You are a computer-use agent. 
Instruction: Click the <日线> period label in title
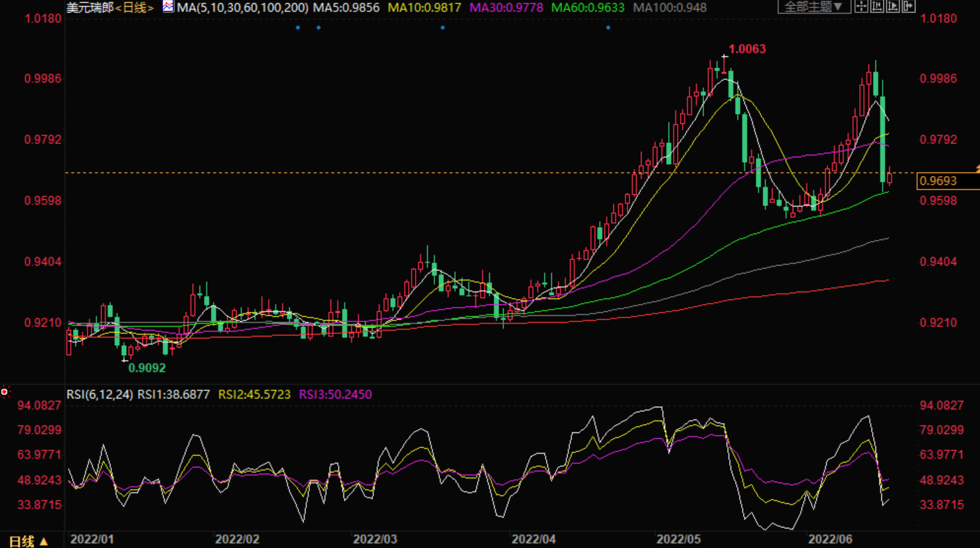pos(135,8)
